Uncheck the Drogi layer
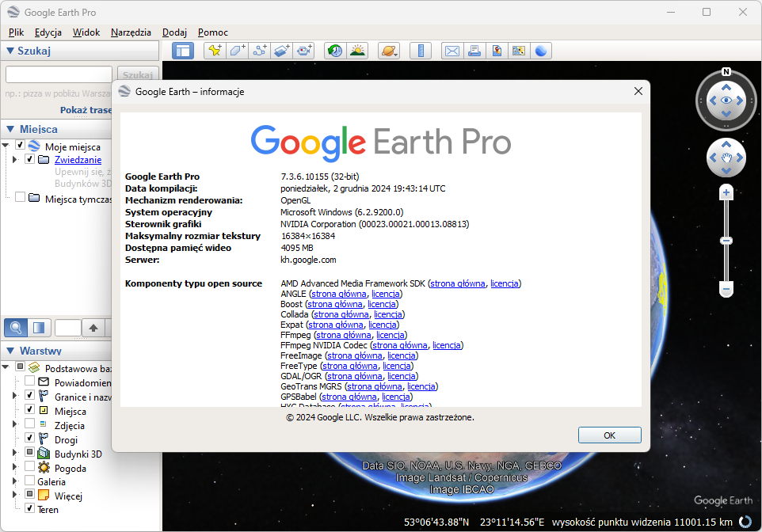This screenshot has width=762, height=532. pos(29,438)
